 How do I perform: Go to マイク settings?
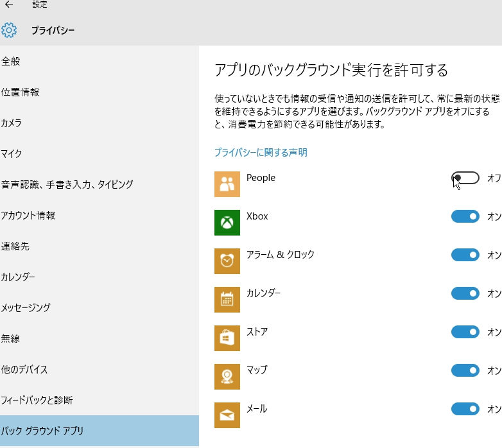100,153
